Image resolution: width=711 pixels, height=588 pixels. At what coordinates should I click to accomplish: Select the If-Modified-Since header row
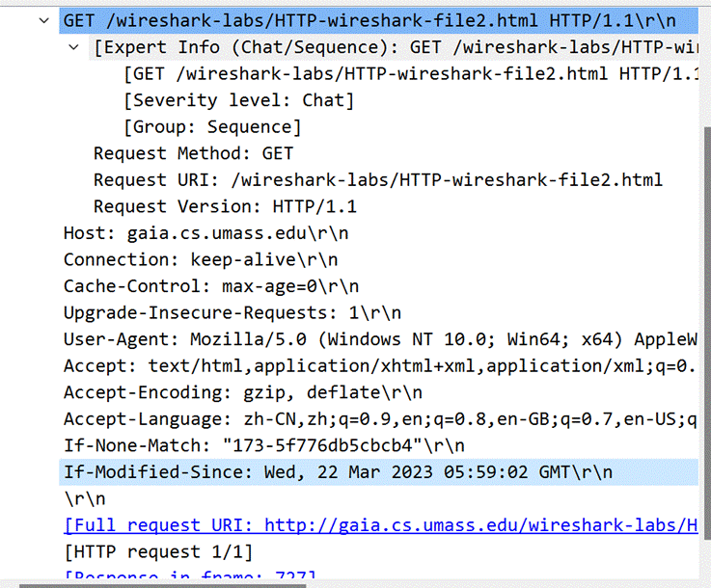point(378,472)
